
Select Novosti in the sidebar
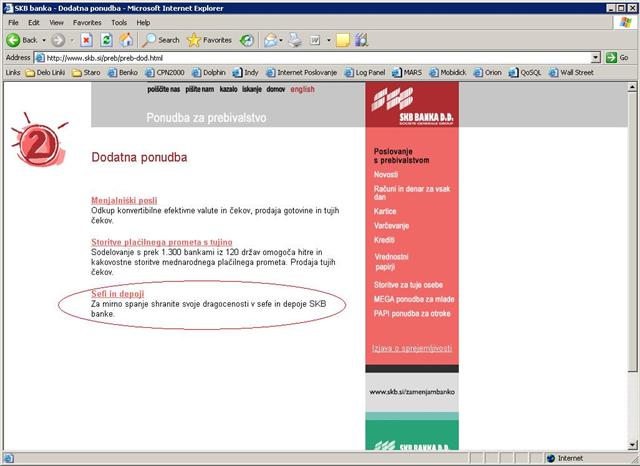pyautogui.click(x=386, y=175)
